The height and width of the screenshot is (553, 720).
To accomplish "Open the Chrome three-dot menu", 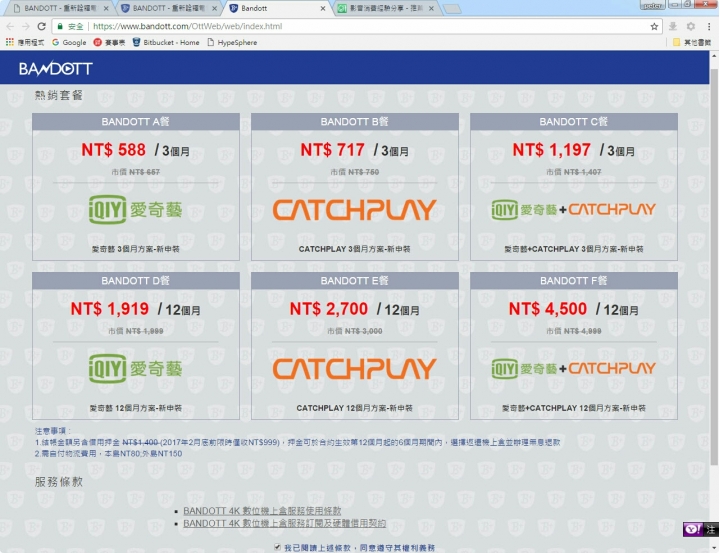I will [709, 26].
